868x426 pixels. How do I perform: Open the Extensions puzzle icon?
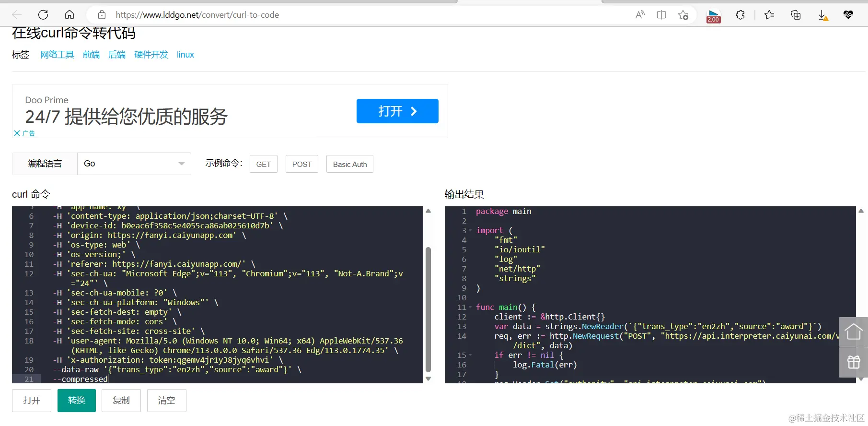(740, 15)
